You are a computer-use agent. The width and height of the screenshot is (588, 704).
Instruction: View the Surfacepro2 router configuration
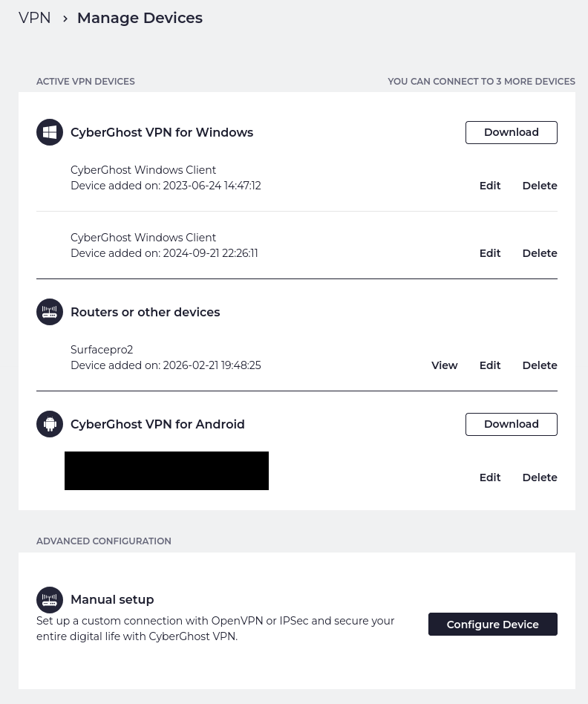tap(444, 365)
